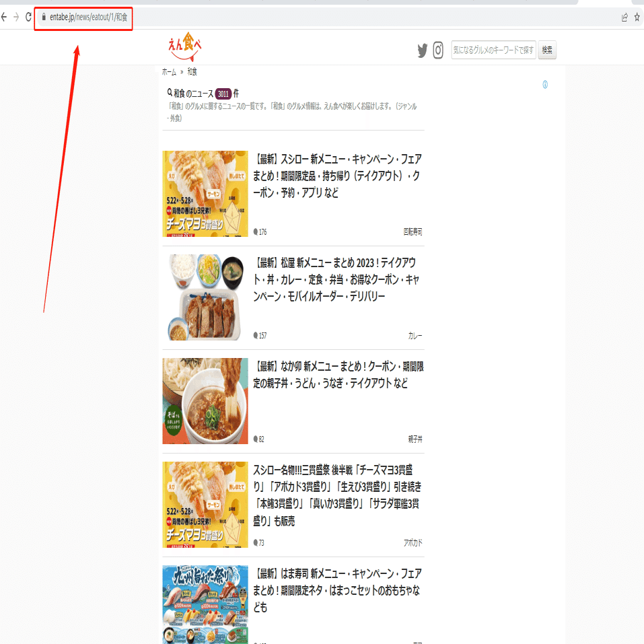Go back with the browser back arrow
The width and height of the screenshot is (644, 644).
click(x=4, y=17)
